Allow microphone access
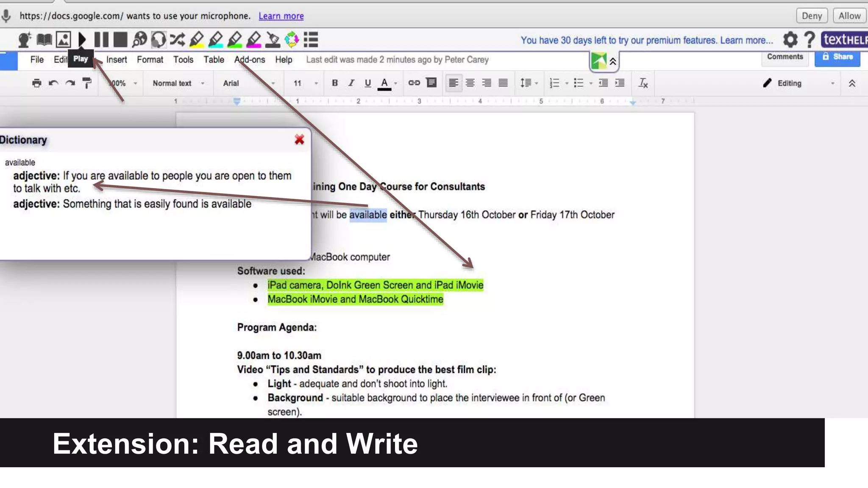The height and width of the screenshot is (488, 868). coord(849,16)
